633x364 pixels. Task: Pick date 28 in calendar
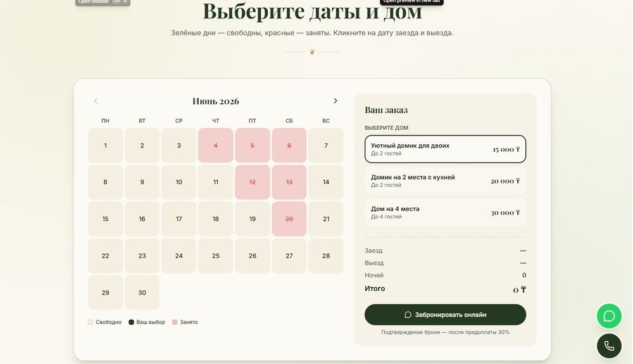click(326, 256)
